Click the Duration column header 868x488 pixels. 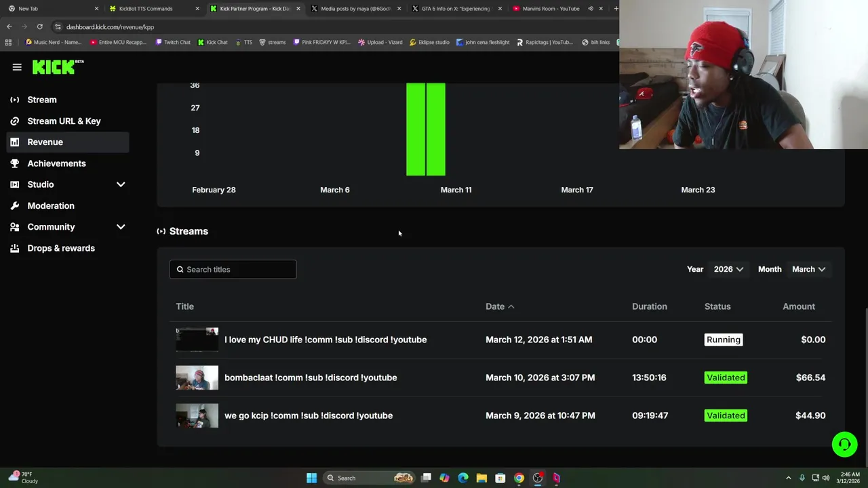650,306
